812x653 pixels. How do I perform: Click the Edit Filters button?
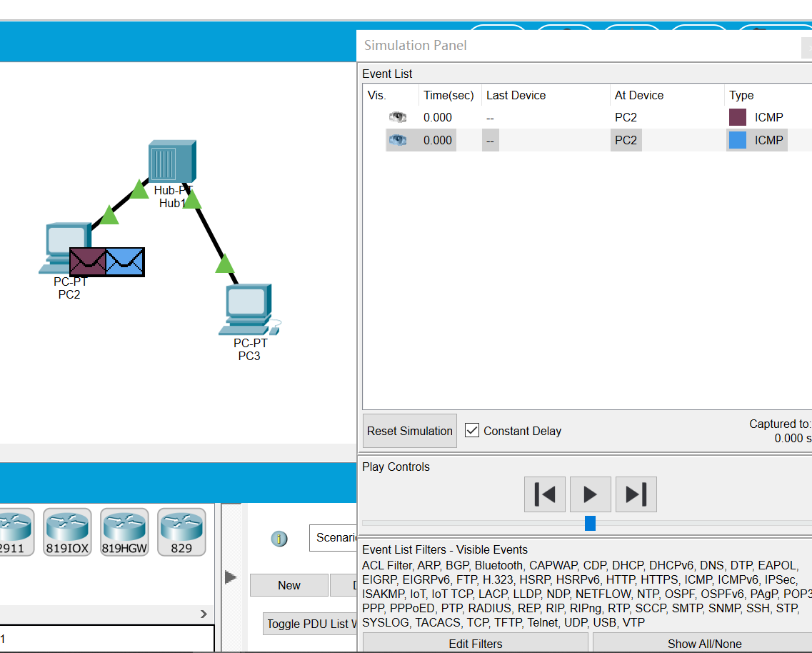coord(475,643)
